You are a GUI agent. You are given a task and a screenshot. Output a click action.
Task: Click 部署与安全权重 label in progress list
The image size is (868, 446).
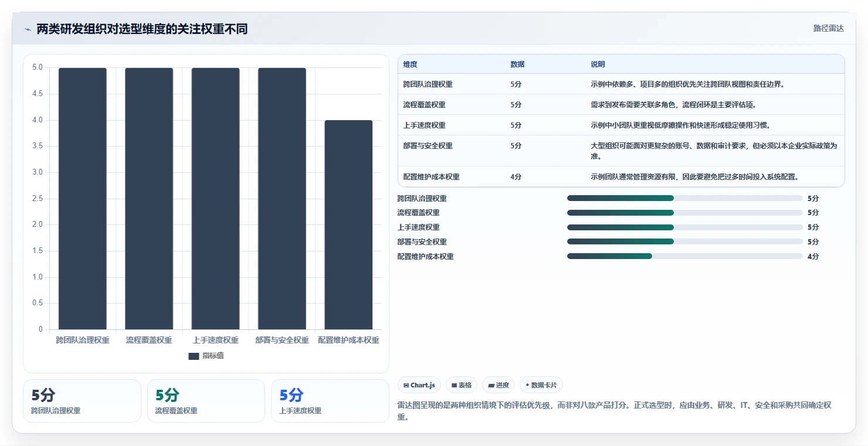point(422,241)
